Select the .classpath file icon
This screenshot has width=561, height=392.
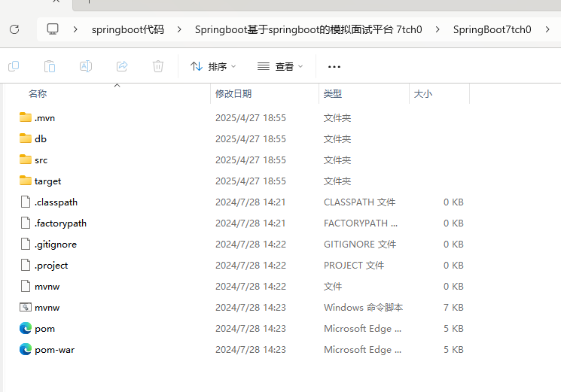(26, 202)
